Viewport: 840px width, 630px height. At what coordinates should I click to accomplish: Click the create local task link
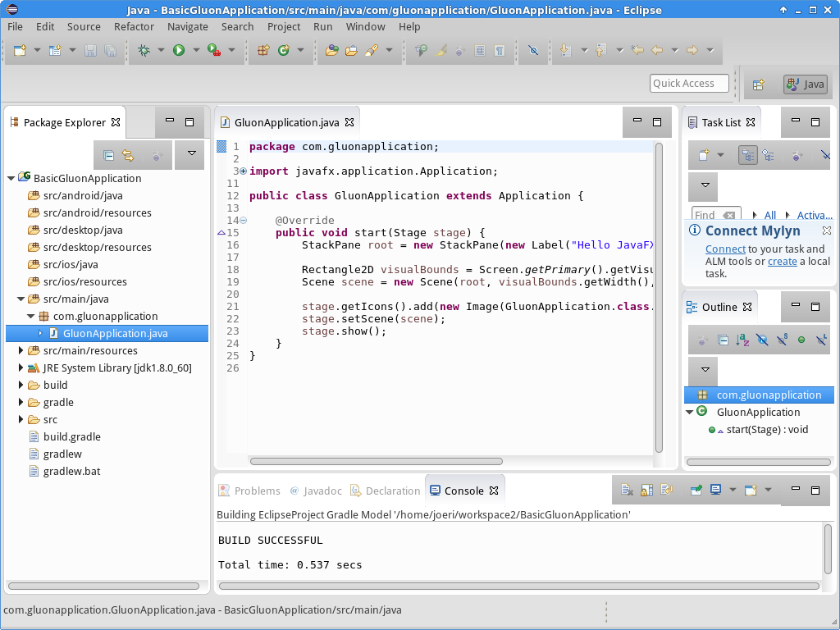click(x=782, y=262)
